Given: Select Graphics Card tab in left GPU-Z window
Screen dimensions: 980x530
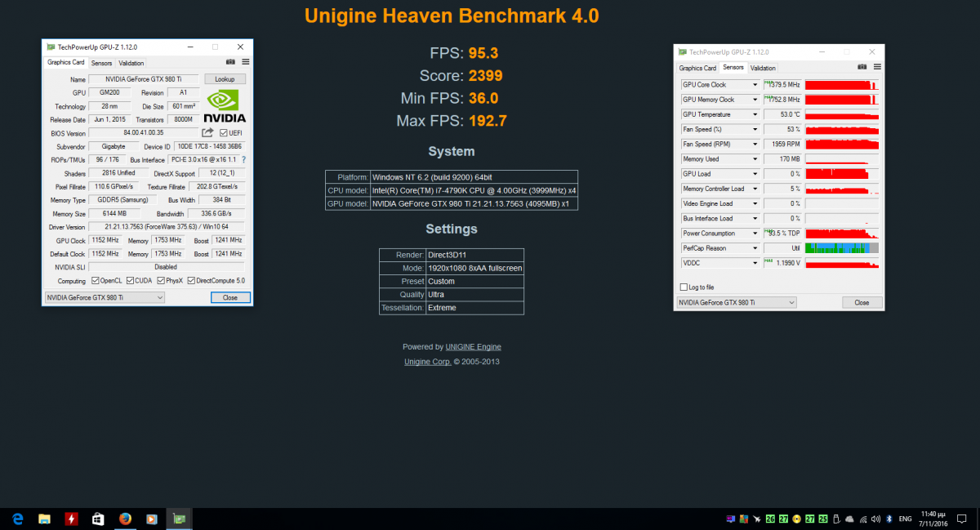Looking at the screenshot, I should click(65, 62).
